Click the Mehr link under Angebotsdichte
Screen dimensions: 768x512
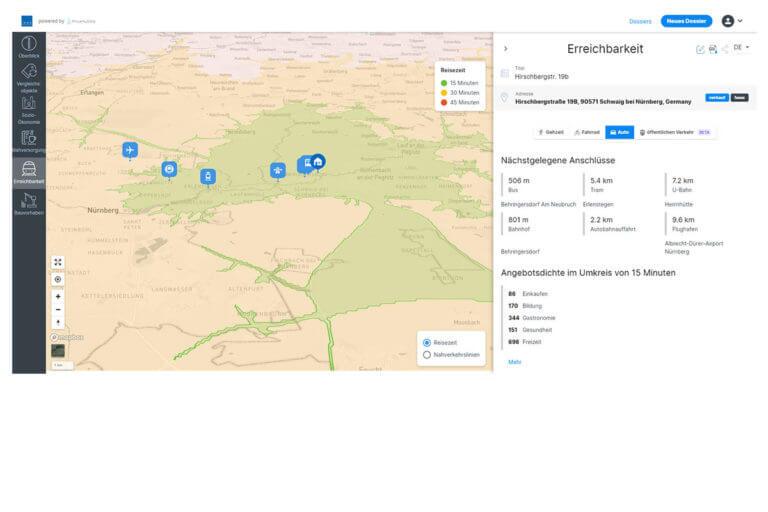tap(514, 362)
